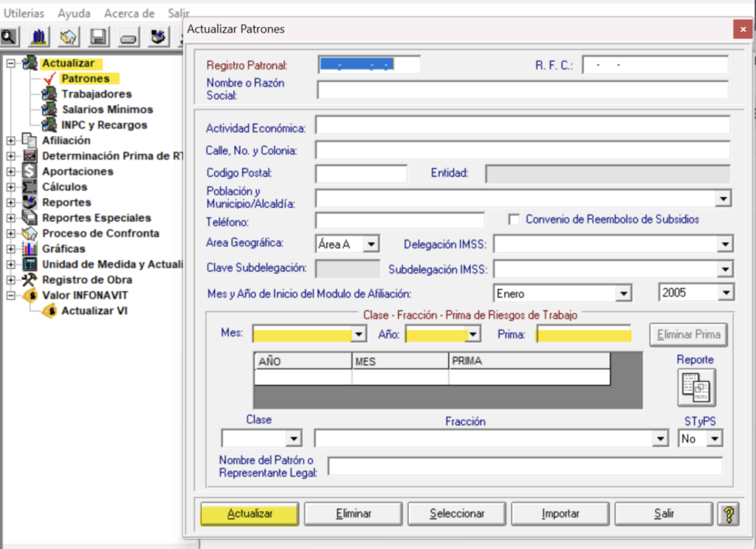Open the Reporte documents icon button
This screenshot has height=549, width=756.
pyautogui.click(x=696, y=387)
